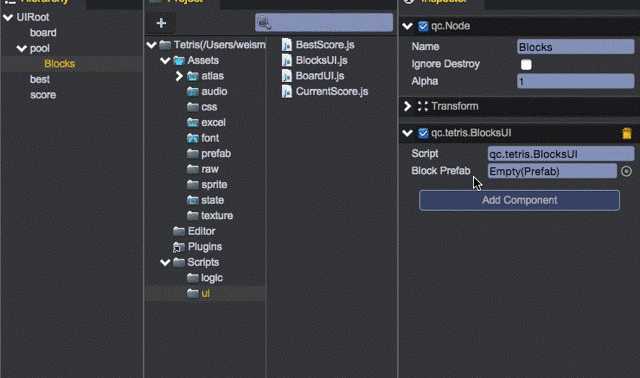Viewport: 640px width, 378px height.
Task: Select the css folder
Action: click(202, 107)
